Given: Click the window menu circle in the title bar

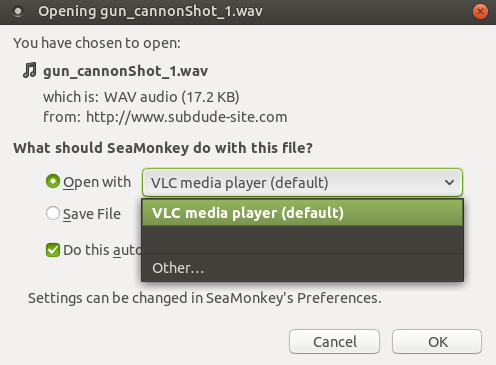Looking at the screenshot, I should [x=18, y=12].
